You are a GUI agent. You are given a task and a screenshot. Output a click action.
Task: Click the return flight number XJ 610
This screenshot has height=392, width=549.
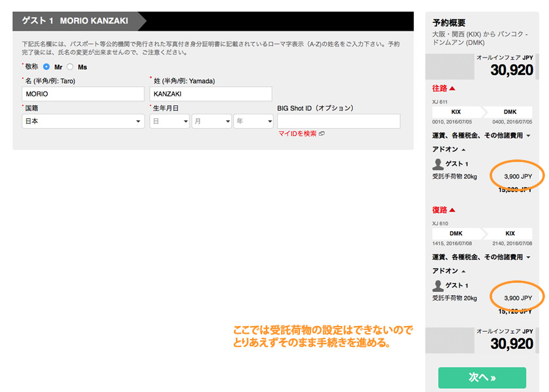440,223
